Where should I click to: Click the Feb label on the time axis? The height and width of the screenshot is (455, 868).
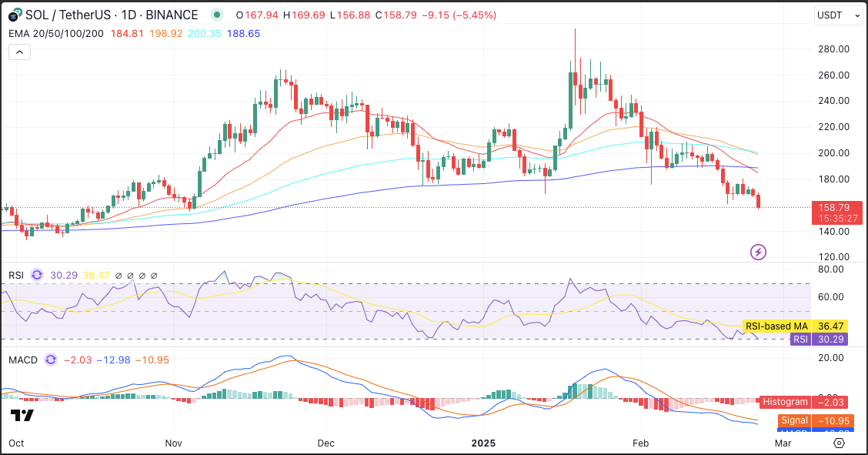(640, 443)
